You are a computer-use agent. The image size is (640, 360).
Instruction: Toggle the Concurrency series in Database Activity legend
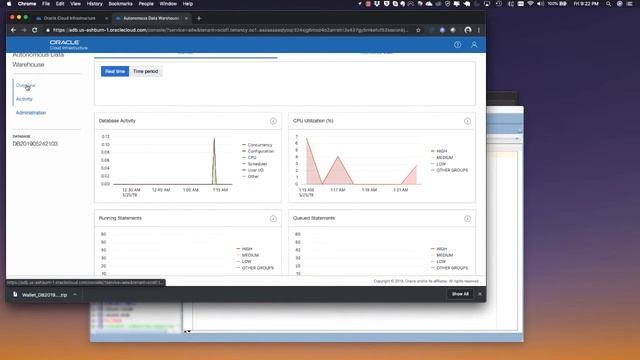(x=257, y=145)
